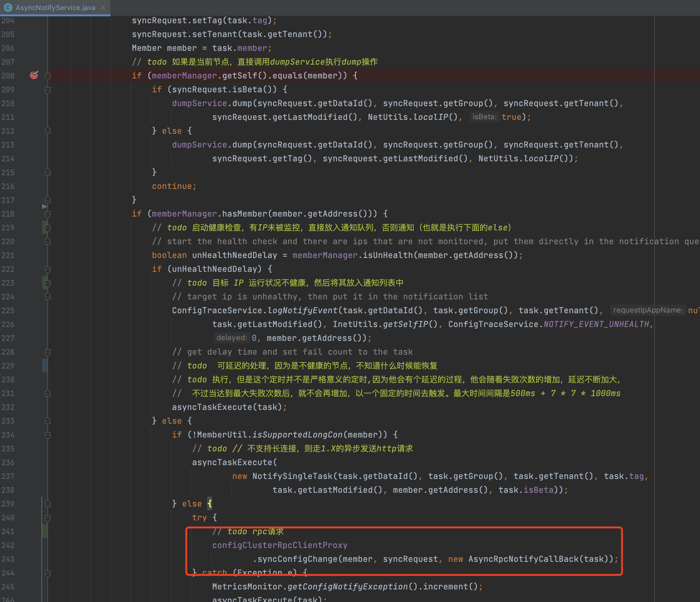Collapse the isSupportedLongCon block at line 234
This screenshot has width=700, height=602.
48,435
